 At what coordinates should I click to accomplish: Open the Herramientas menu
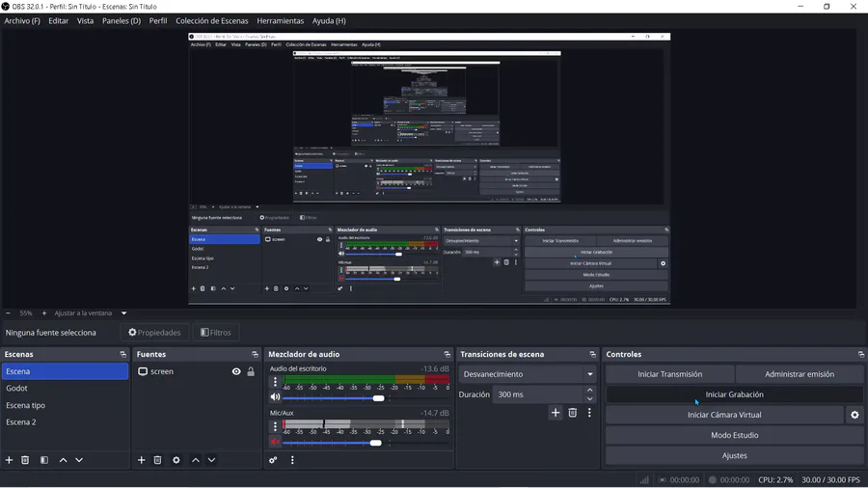280,20
